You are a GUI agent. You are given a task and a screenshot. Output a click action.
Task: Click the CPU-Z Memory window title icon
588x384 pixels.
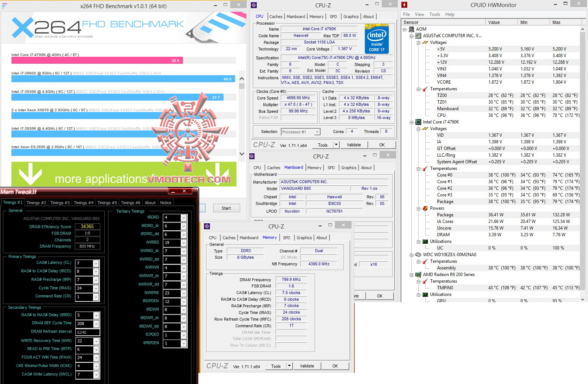[207, 226]
